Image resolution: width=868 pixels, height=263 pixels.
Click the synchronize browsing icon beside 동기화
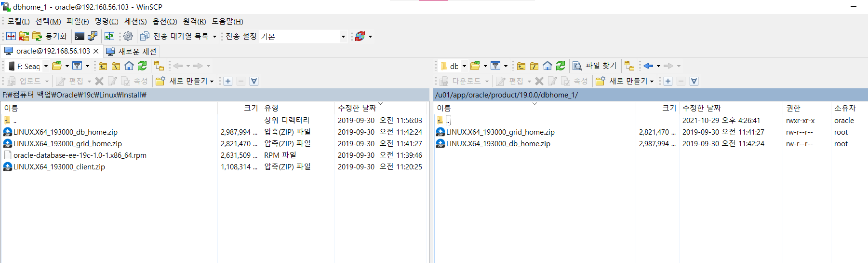(24, 36)
